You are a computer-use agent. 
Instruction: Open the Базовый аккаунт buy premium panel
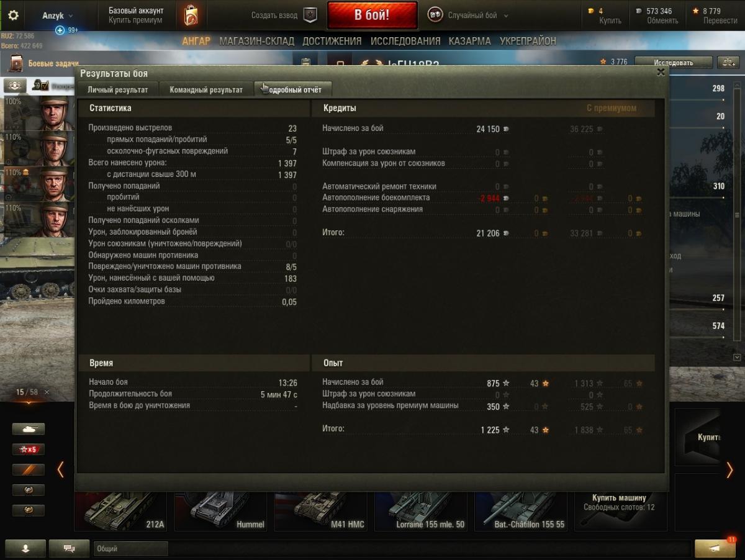pos(136,16)
